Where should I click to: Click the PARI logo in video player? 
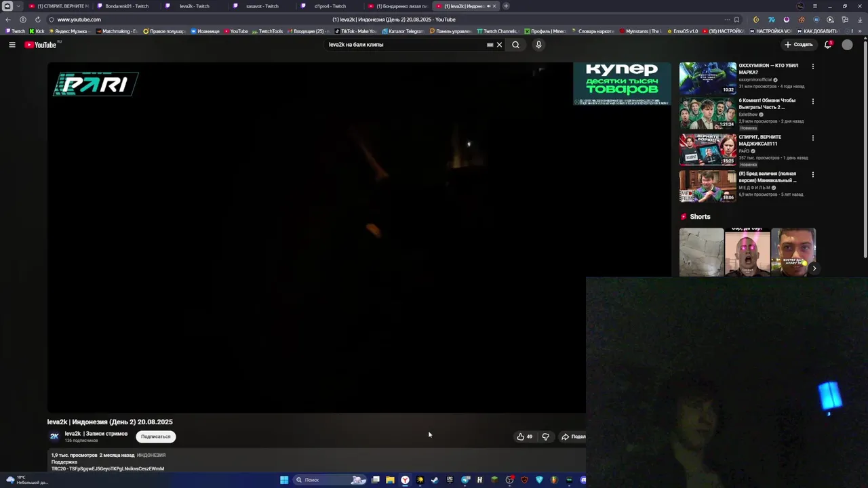pyautogui.click(x=96, y=84)
